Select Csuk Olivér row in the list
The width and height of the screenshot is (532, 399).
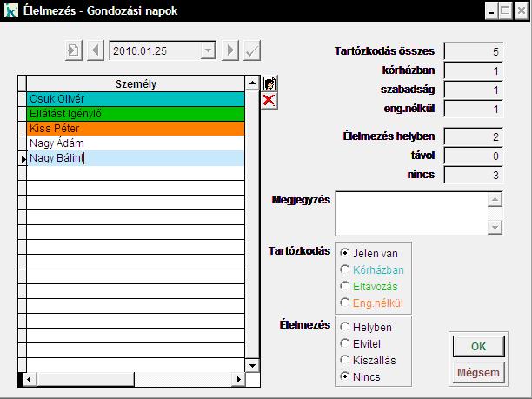[x=135, y=99]
